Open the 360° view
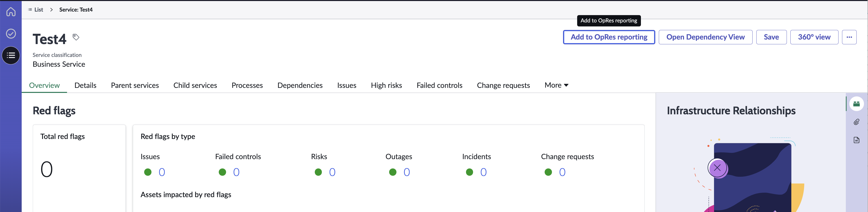The width and height of the screenshot is (868, 212). 814,37
